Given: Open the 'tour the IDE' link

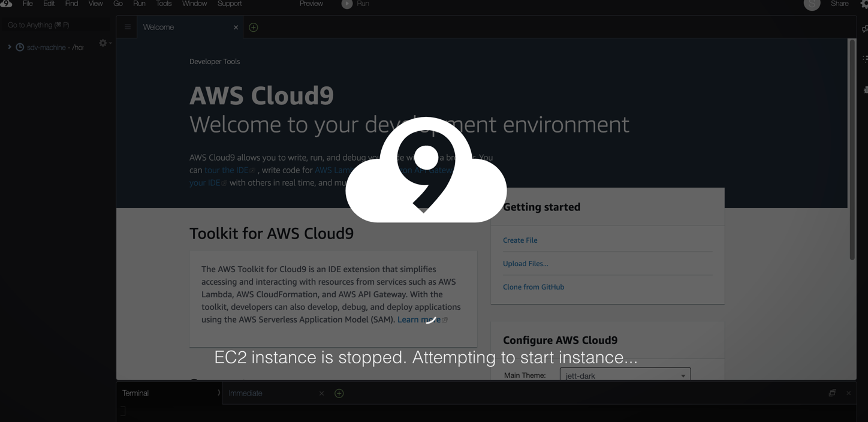Looking at the screenshot, I should [230, 170].
